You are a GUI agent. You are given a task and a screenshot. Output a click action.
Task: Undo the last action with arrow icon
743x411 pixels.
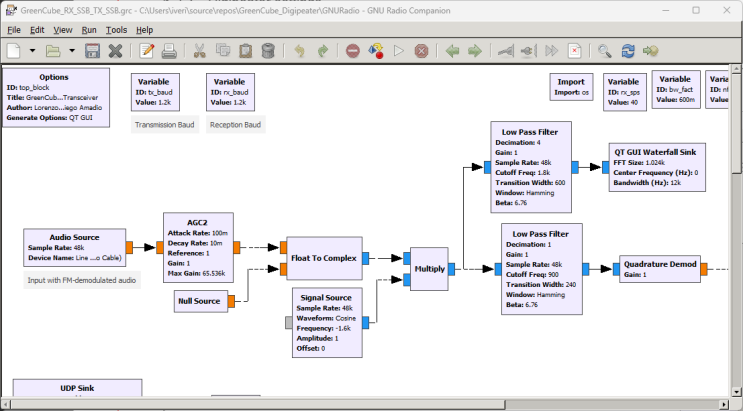click(x=299, y=51)
